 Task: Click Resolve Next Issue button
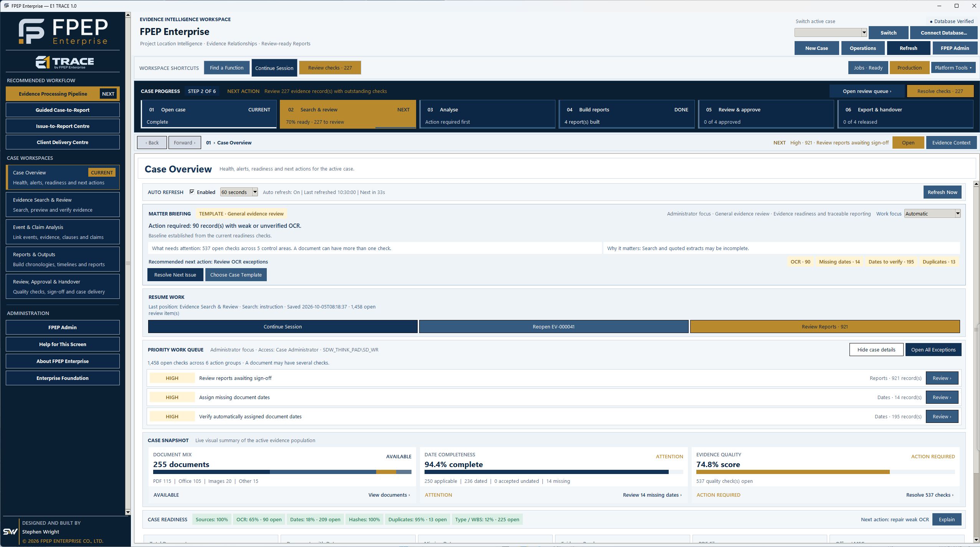175,275
